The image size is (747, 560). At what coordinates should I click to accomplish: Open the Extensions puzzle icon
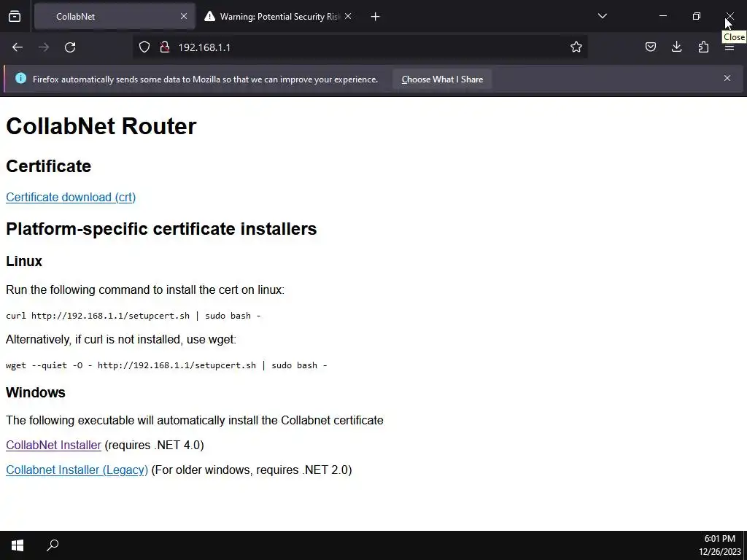pyautogui.click(x=703, y=47)
